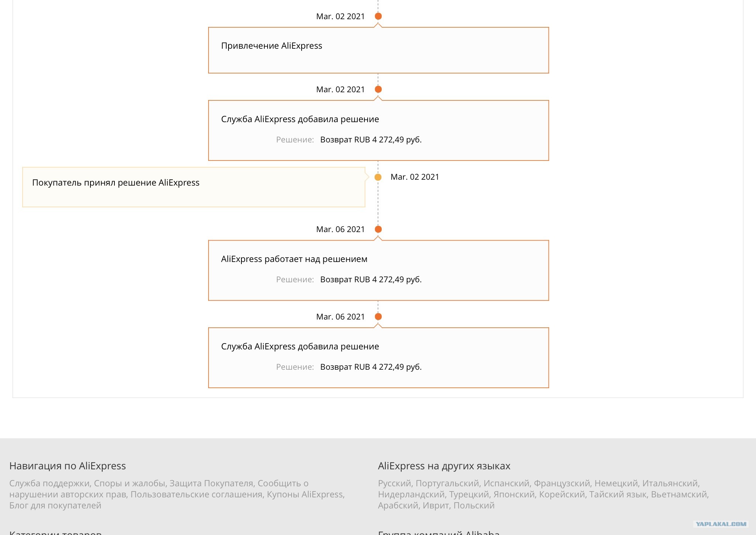
Task: Switch site language to Вьетнамский
Action: pyautogui.click(x=679, y=494)
